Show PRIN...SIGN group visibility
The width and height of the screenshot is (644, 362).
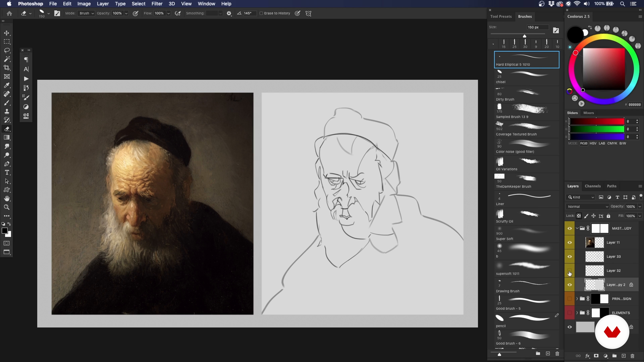[x=570, y=299]
